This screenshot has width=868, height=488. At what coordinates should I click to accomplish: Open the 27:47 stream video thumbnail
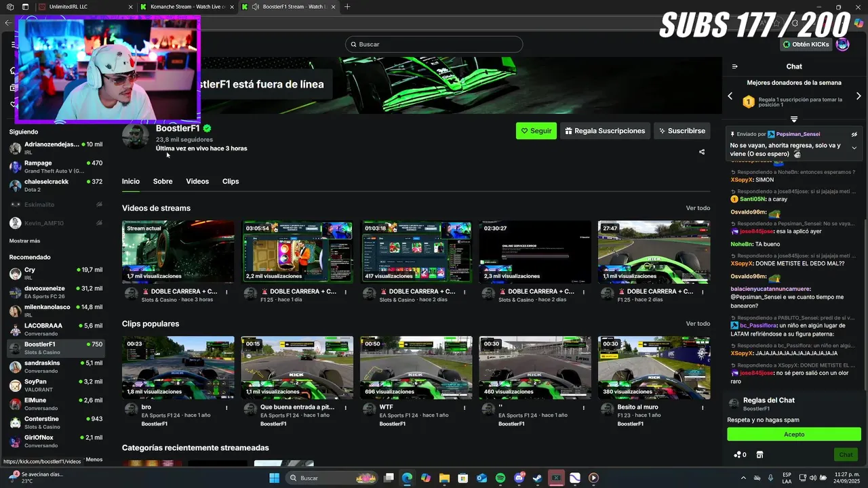654,251
